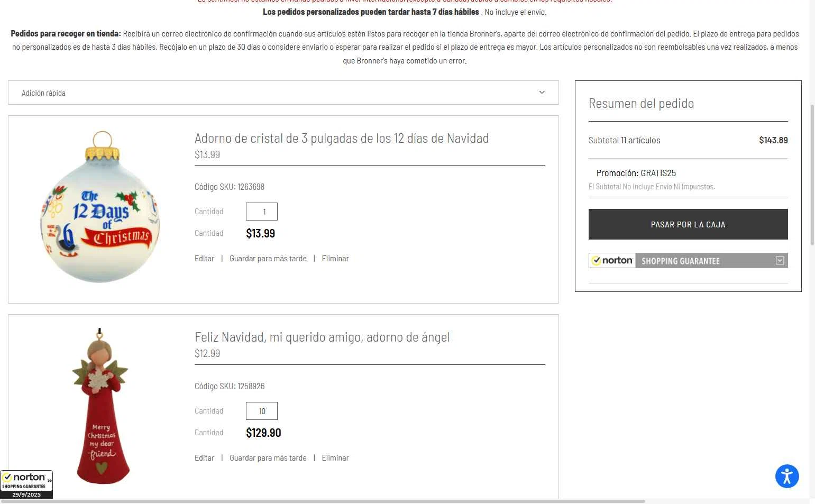Click the Norton logo in order summary

pyautogui.click(x=612, y=261)
